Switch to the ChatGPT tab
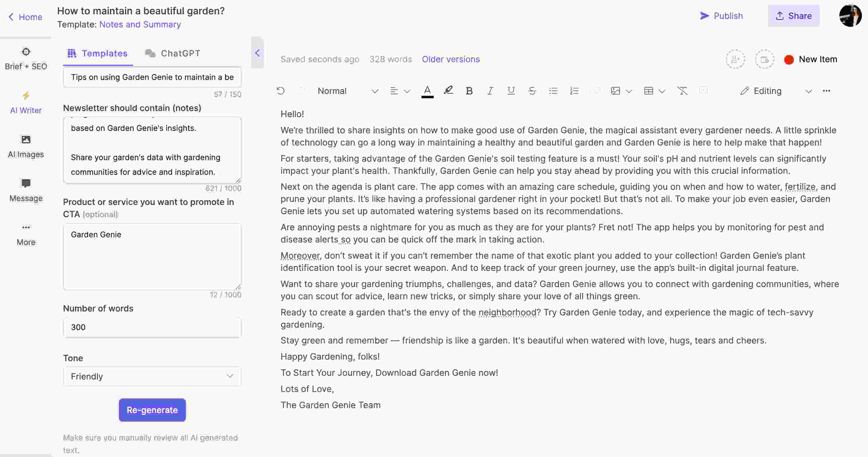Screen dimensions: 868x457 180,52
